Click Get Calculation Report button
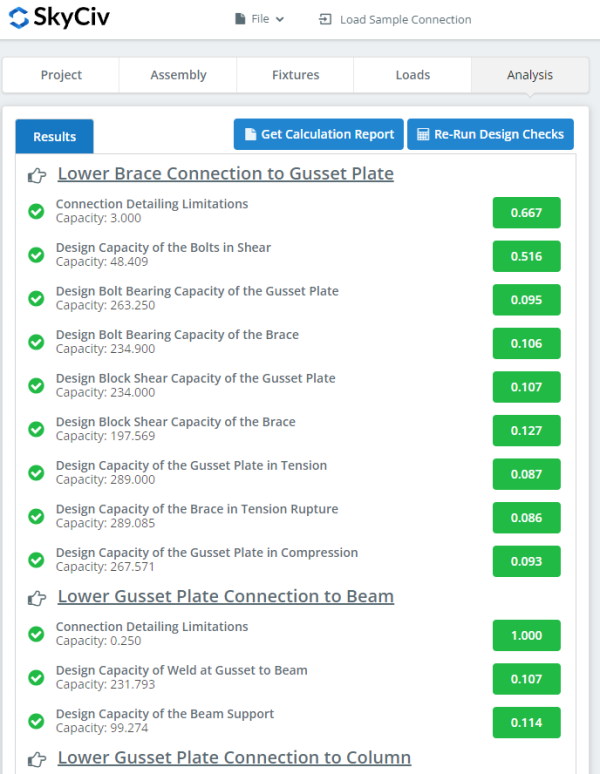The height and width of the screenshot is (774, 600). (x=318, y=134)
